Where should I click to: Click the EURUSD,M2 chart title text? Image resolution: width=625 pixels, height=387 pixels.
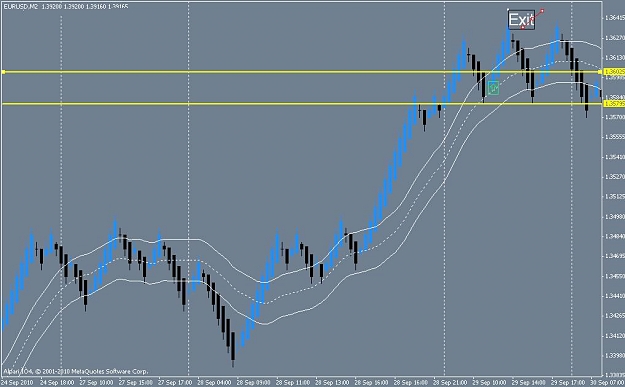20,7
